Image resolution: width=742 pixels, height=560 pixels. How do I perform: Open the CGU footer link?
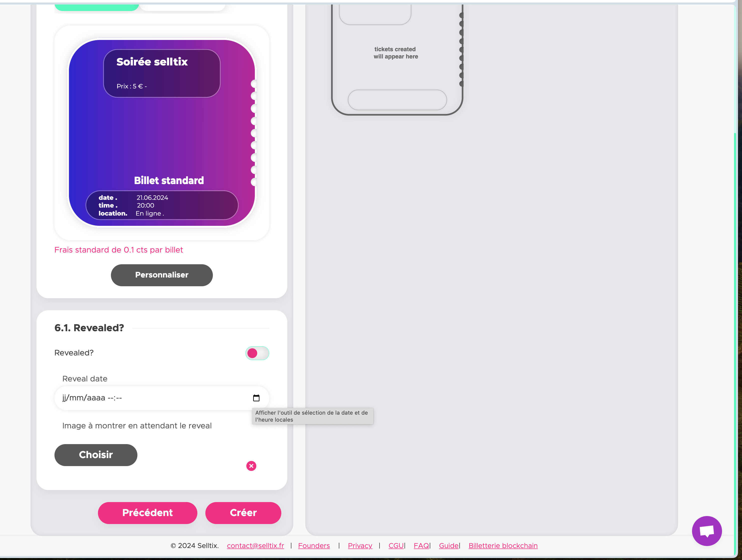tap(396, 546)
